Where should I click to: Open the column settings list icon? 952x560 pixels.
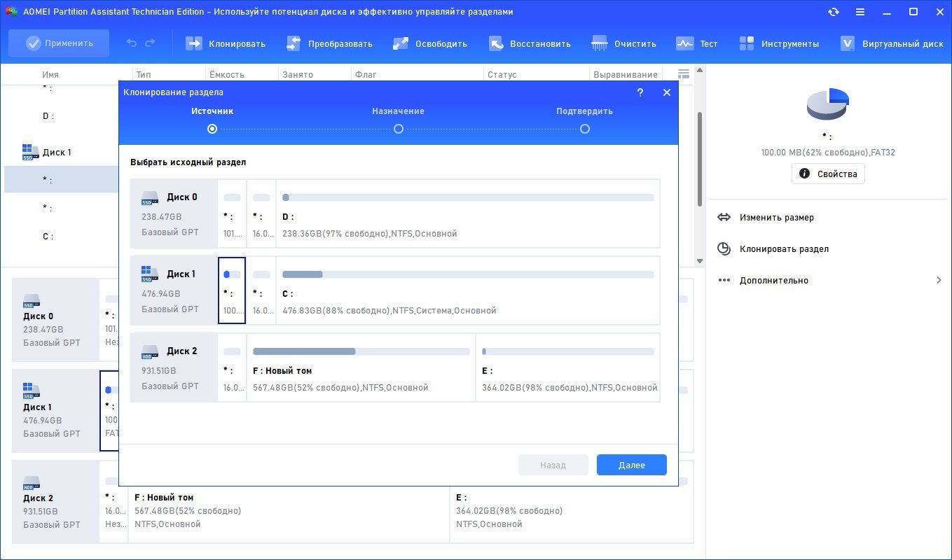click(684, 74)
